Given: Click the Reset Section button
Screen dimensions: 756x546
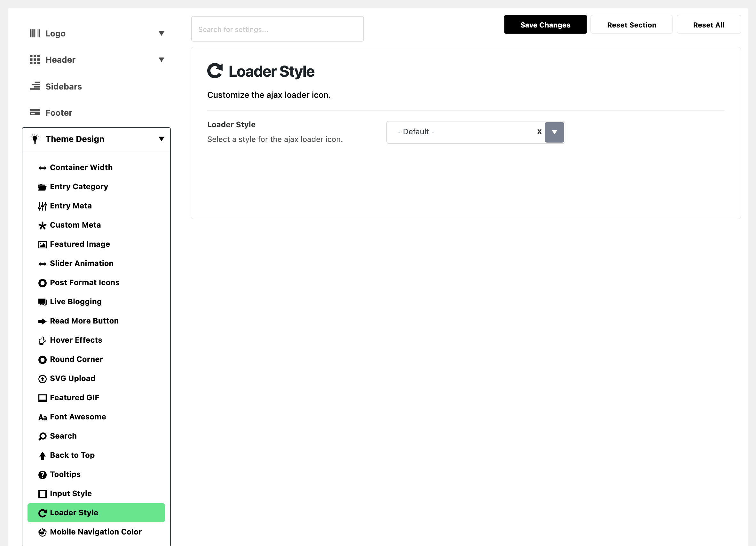Looking at the screenshot, I should pyautogui.click(x=632, y=25).
